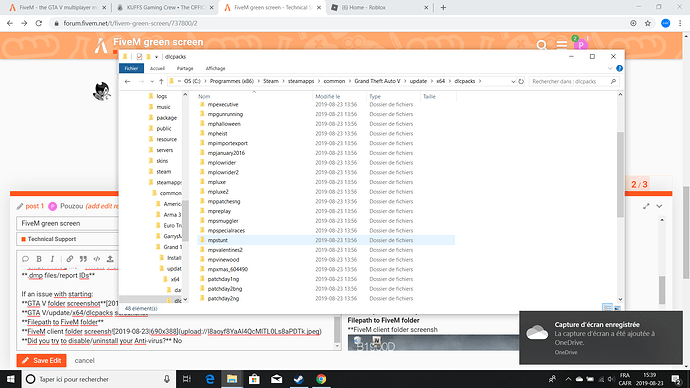Click the Italic formatting icon in editor
This screenshot has height=388, width=690.
tap(52, 259)
